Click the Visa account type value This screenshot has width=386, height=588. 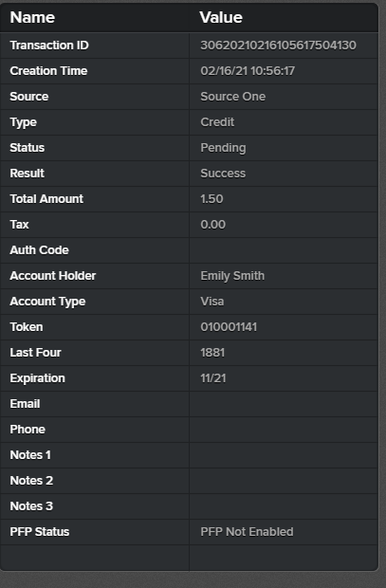click(211, 302)
